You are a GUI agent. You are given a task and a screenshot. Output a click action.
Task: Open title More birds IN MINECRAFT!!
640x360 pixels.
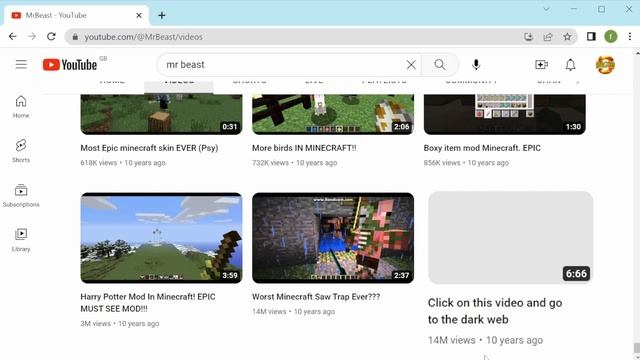click(x=304, y=148)
